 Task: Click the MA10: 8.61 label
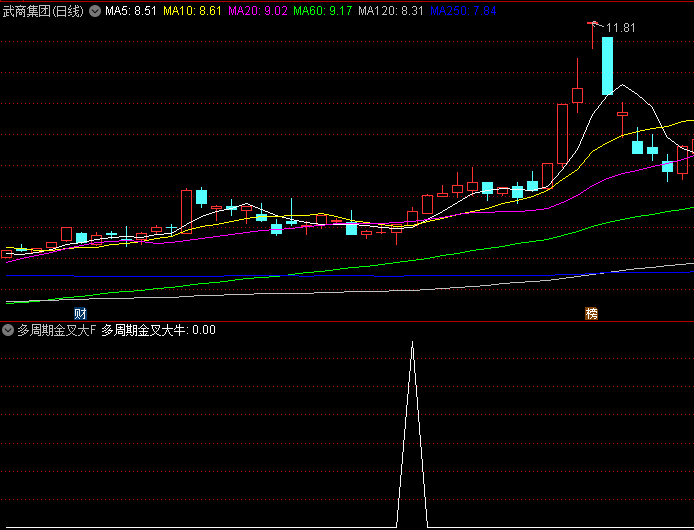(193, 11)
